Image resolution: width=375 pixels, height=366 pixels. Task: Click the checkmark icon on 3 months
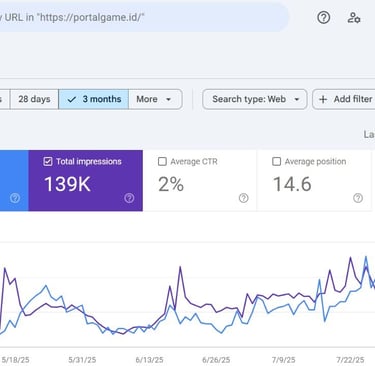pos(72,99)
